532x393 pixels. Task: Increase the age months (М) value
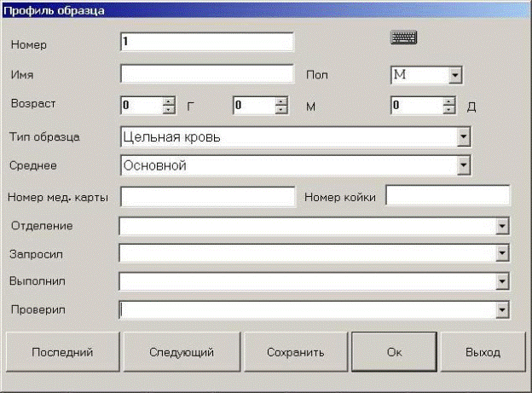281,101
